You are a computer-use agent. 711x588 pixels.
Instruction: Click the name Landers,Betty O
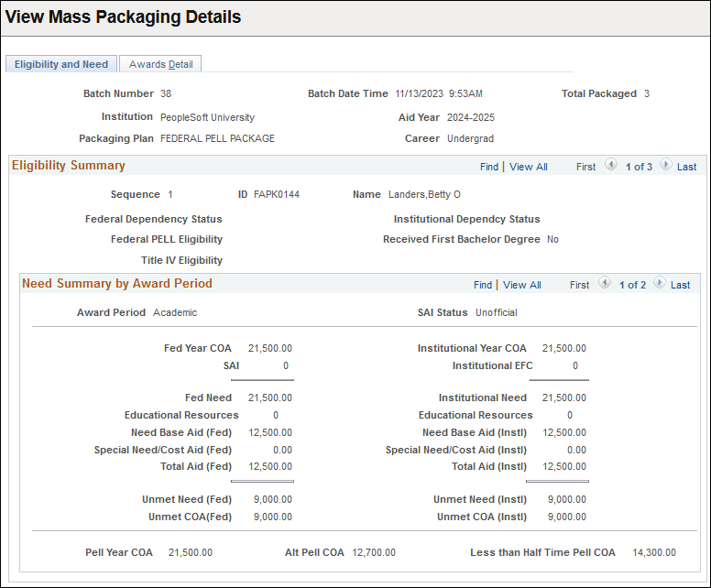click(425, 194)
